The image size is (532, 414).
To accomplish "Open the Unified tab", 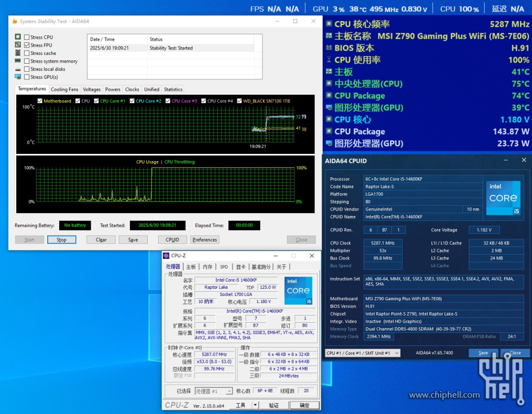I will click(x=152, y=89).
